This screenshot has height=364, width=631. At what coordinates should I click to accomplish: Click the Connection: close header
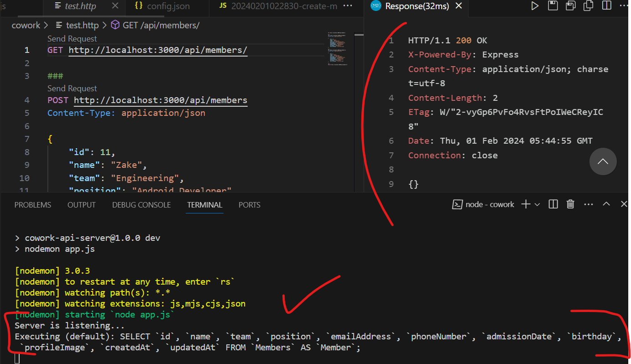453,155
